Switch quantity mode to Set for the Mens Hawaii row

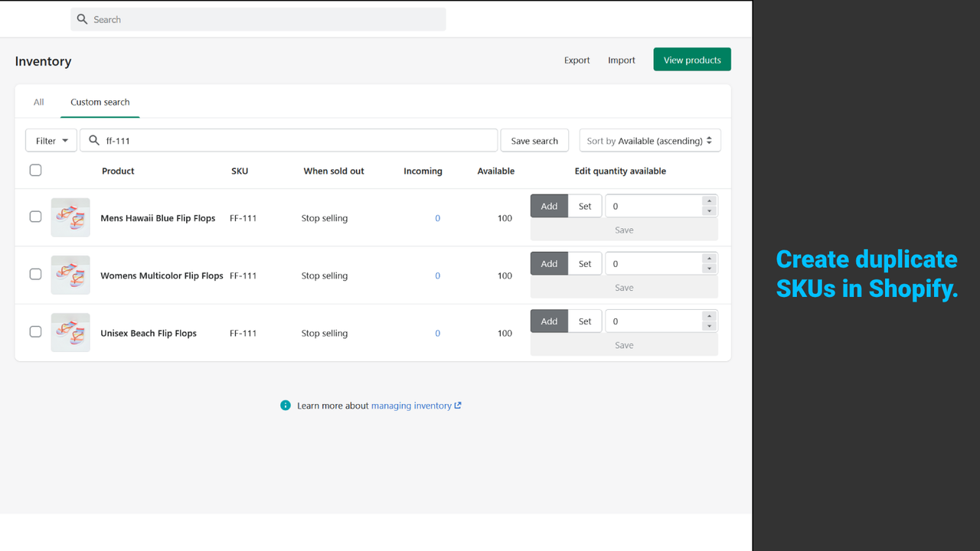pos(584,205)
